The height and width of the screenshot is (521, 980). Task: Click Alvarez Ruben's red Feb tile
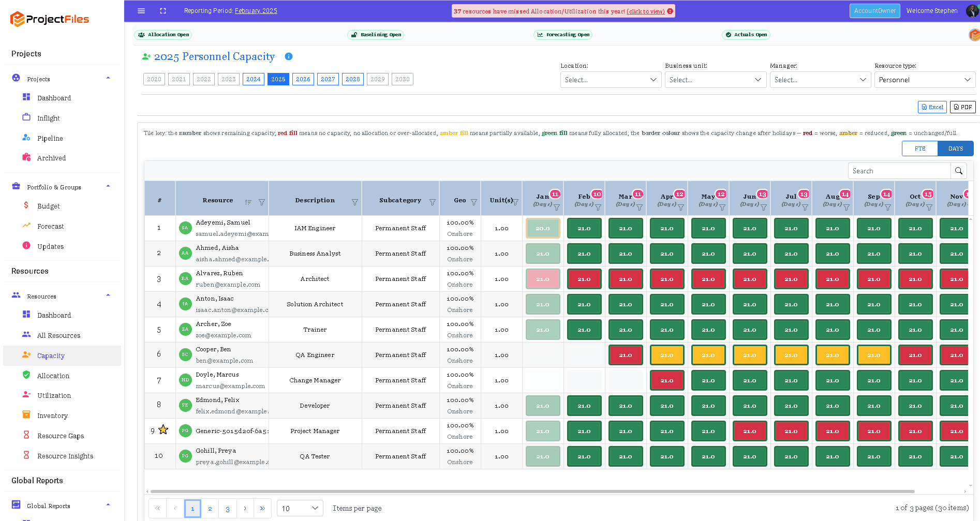click(x=584, y=279)
